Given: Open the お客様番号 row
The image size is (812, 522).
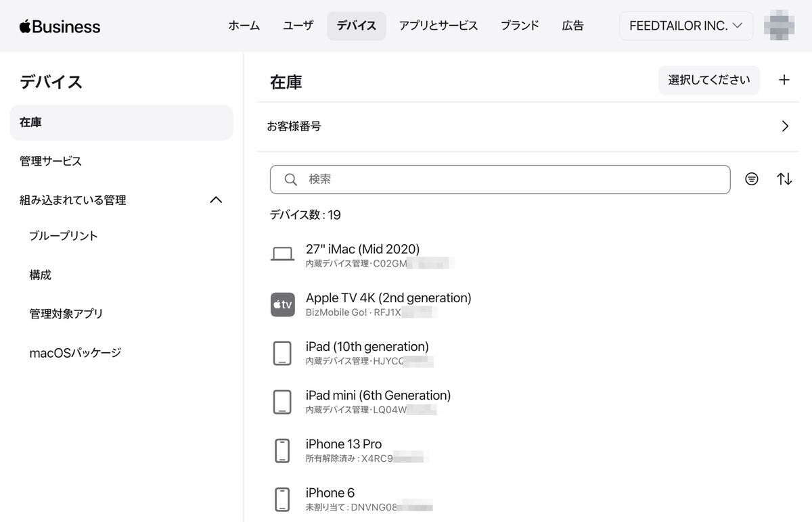Looking at the screenshot, I should tap(528, 126).
